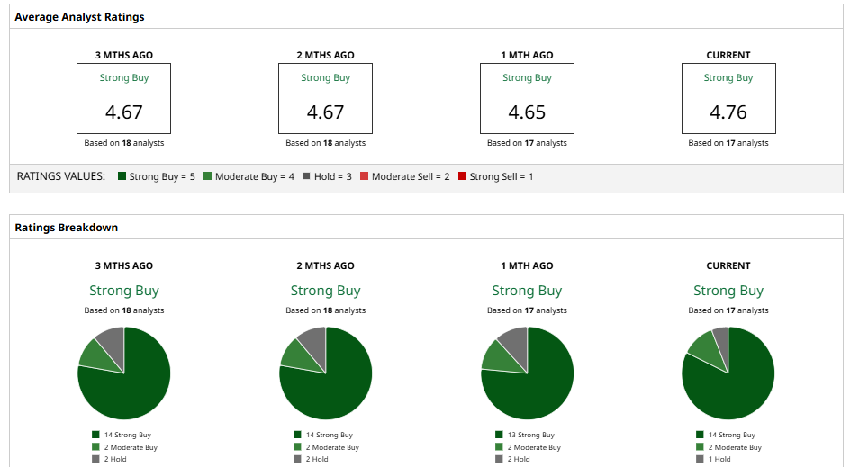The image size is (868, 467).
Task: Click the Hold = 3 legend swatch
Action: point(307,176)
